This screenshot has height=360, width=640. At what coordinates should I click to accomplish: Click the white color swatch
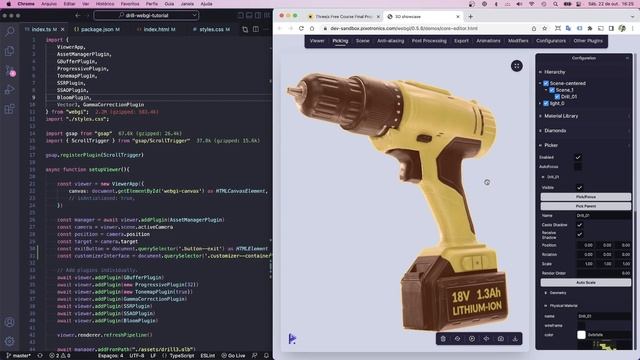581,335
